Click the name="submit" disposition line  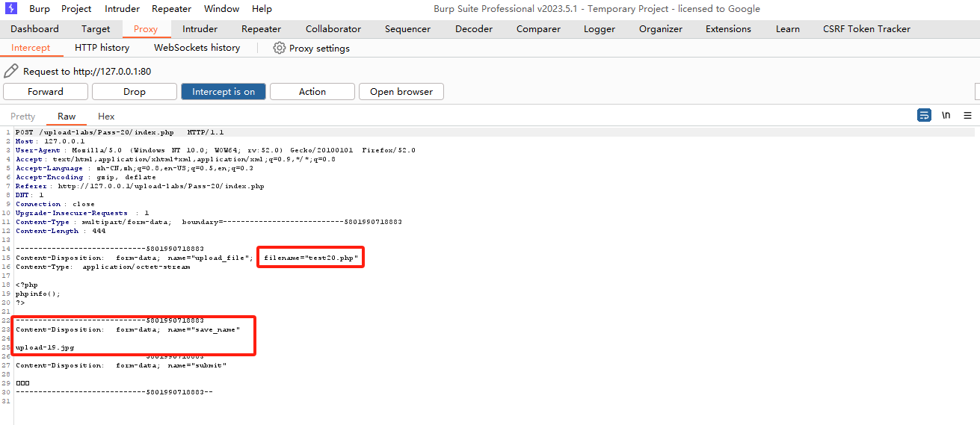tap(121, 365)
